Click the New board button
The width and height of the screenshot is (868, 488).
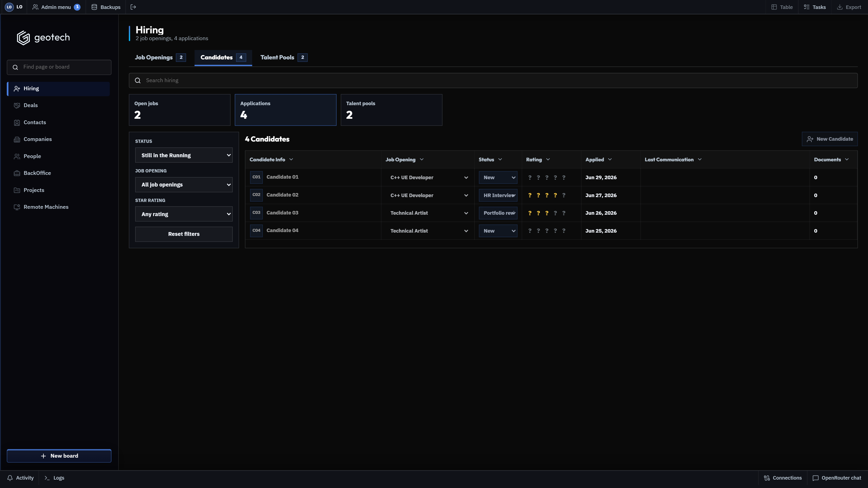(x=59, y=456)
